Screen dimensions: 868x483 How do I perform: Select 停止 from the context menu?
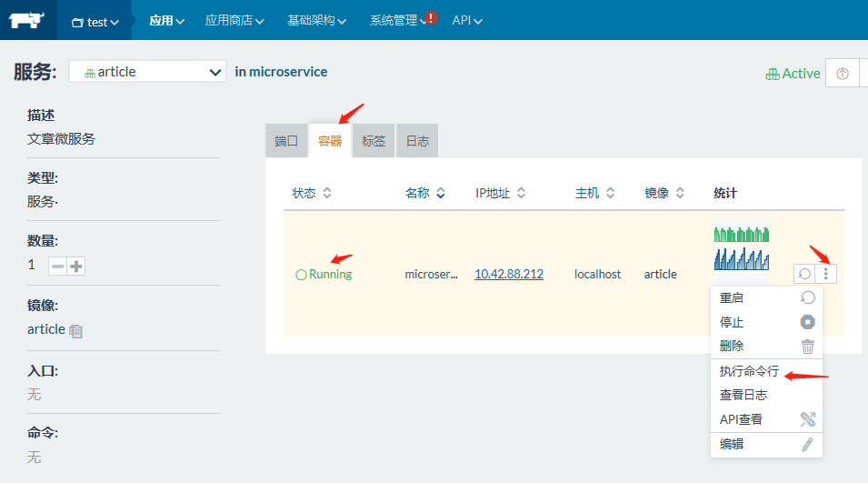(767, 322)
